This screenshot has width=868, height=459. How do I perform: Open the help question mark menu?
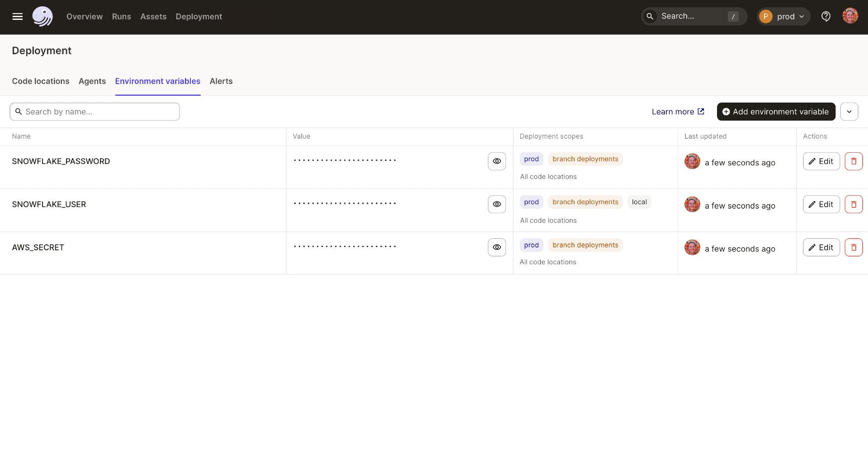pyautogui.click(x=826, y=16)
